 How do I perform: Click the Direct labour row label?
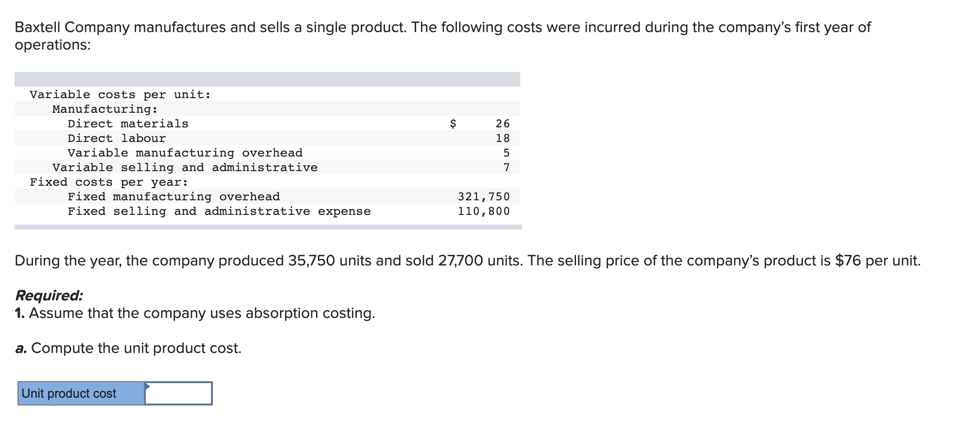click(117, 139)
